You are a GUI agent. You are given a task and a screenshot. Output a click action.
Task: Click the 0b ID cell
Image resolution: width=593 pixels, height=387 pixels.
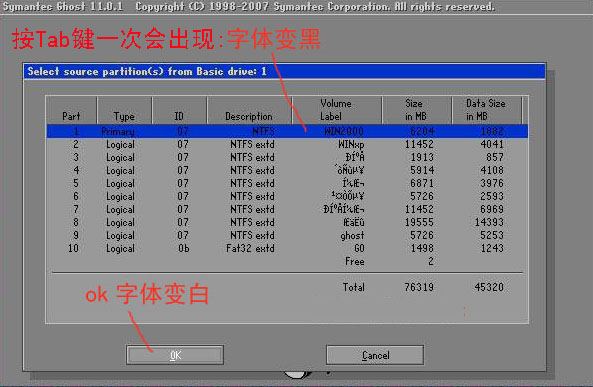[183, 248]
